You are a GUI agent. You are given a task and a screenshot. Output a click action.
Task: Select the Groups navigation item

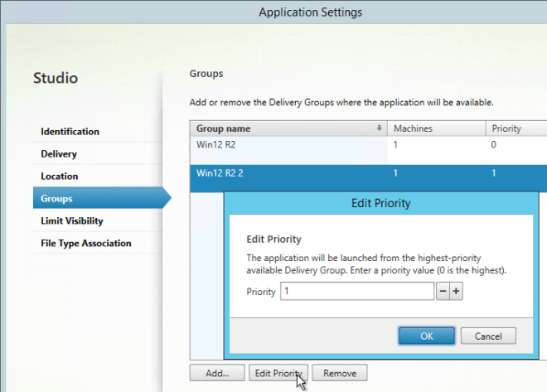(57, 199)
